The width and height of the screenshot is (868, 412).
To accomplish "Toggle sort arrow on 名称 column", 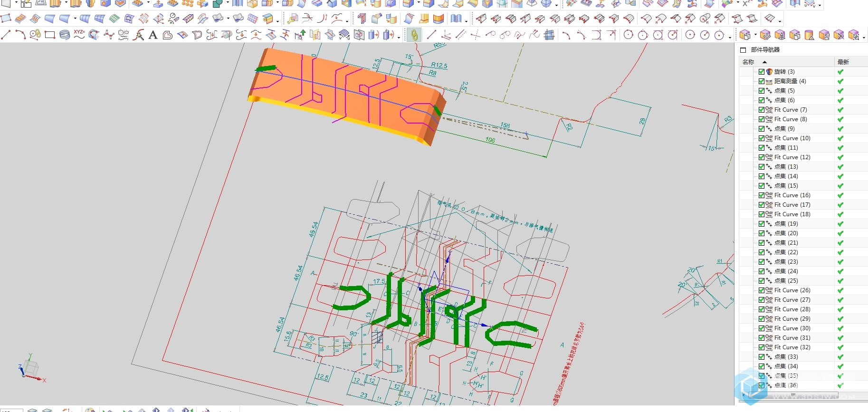I will [x=764, y=62].
